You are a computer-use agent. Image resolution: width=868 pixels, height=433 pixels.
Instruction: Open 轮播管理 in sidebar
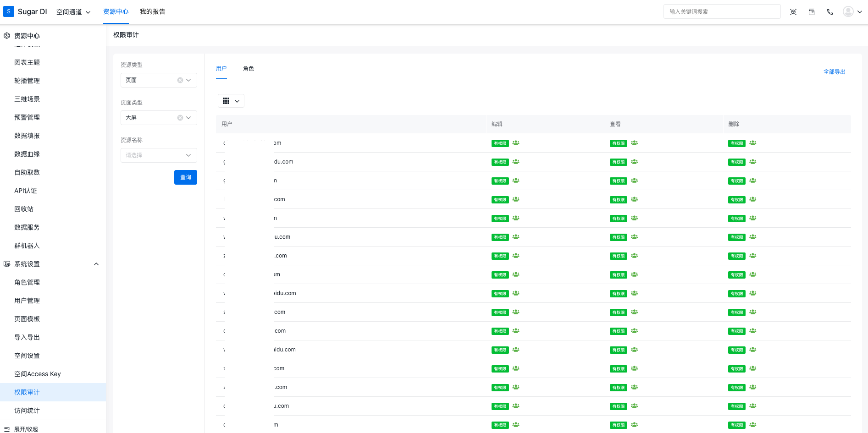click(x=27, y=81)
